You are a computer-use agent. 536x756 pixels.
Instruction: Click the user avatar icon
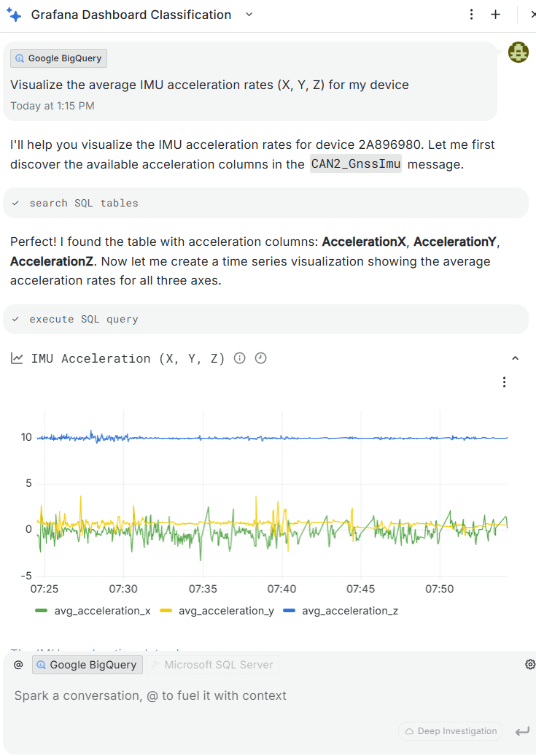518,52
